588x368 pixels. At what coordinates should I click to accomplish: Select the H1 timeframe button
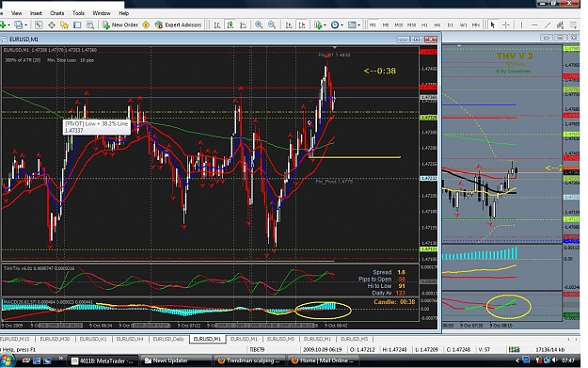pos(424,25)
